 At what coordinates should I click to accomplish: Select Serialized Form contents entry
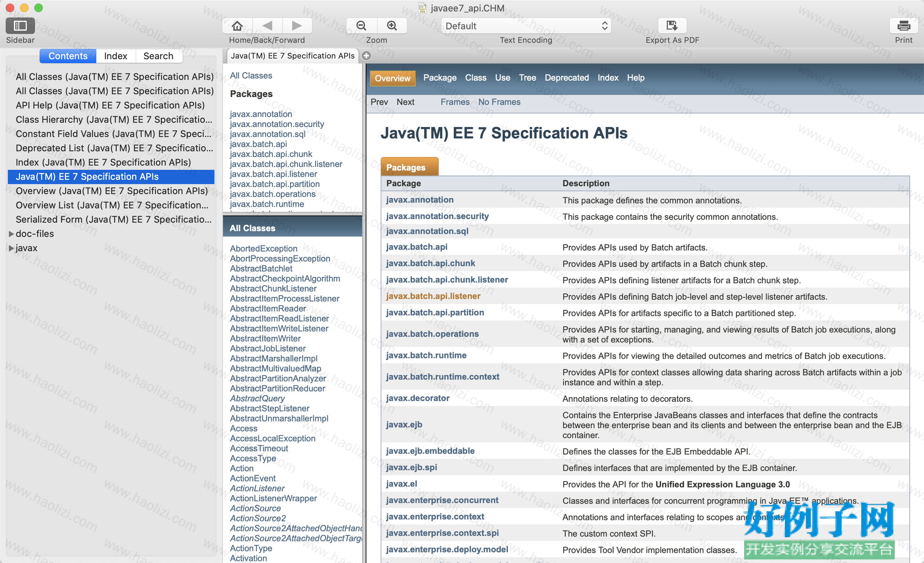(113, 219)
